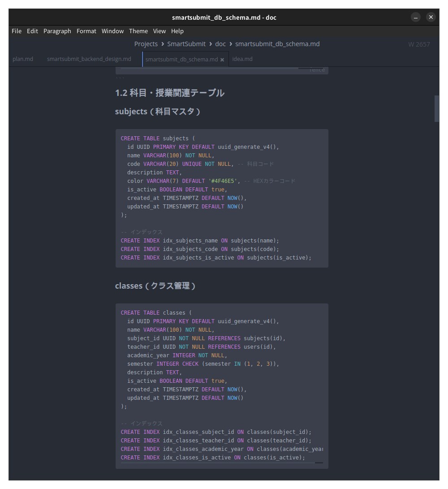Open the File menu
The width and height of the screenshot is (448, 489).
17,31
